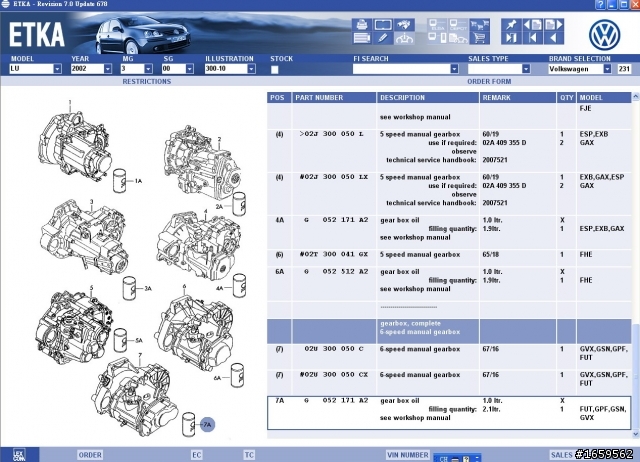The height and width of the screenshot is (462, 640).
Task: Click the list view lines icon
Action: pyautogui.click(x=362, y=38)
